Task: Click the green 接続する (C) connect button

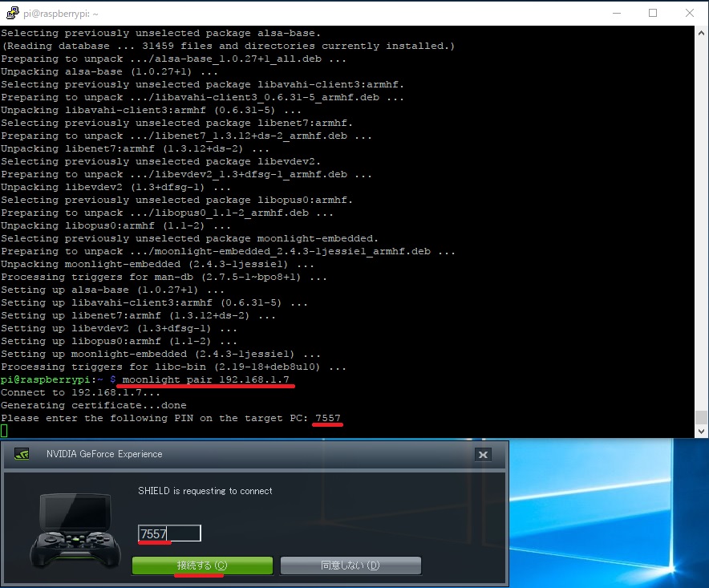Action: [x=202, y=566]
